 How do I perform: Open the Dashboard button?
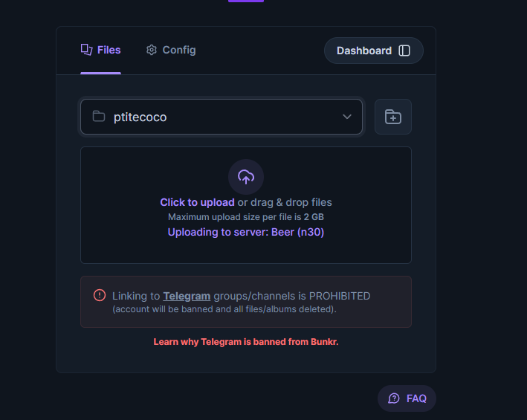(373, 51)
